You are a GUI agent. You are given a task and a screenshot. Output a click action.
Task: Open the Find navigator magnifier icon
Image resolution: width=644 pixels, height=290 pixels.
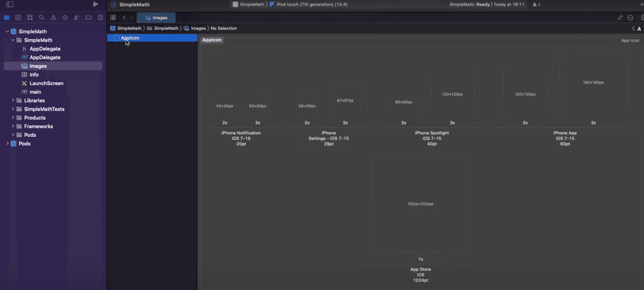(42, 18)
